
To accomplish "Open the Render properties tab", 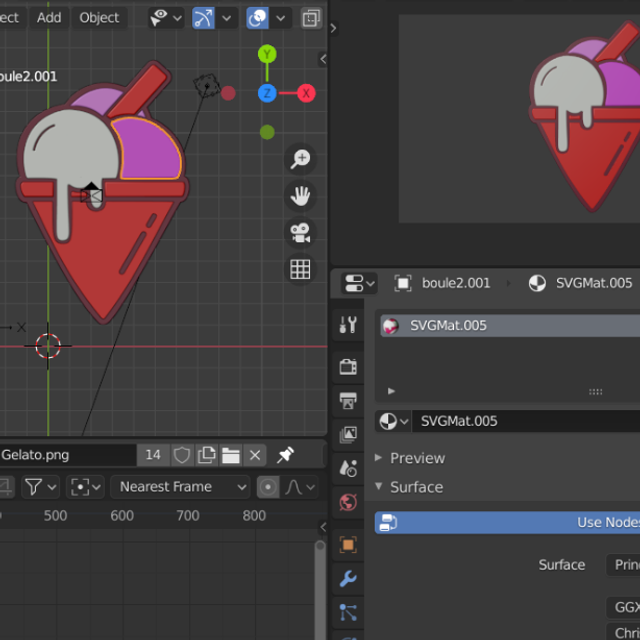I will (348, 366).
